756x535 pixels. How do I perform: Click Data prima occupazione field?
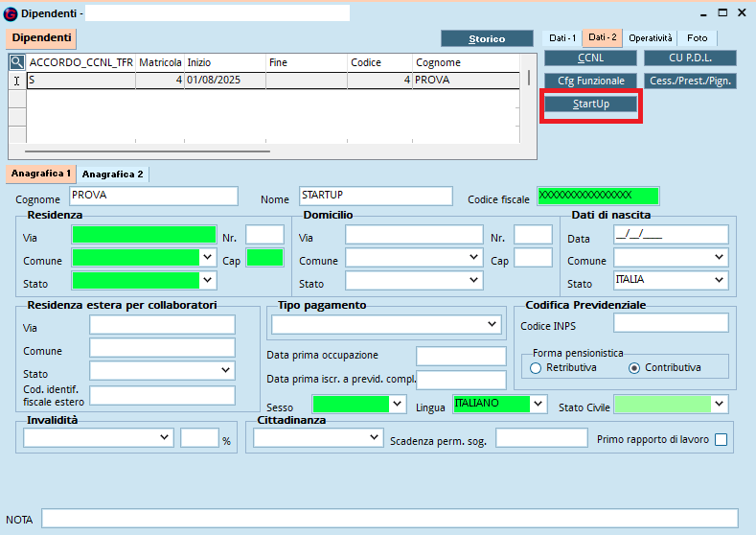[461, 356]
